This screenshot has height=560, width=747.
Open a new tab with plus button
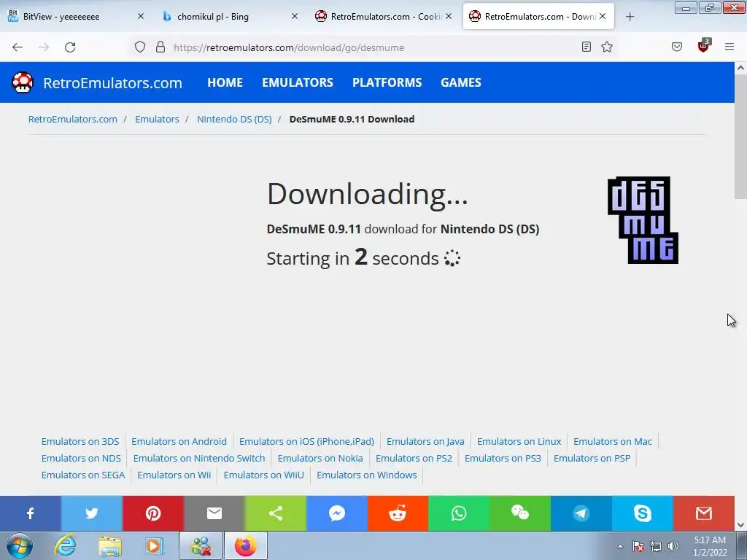(630, 17)
